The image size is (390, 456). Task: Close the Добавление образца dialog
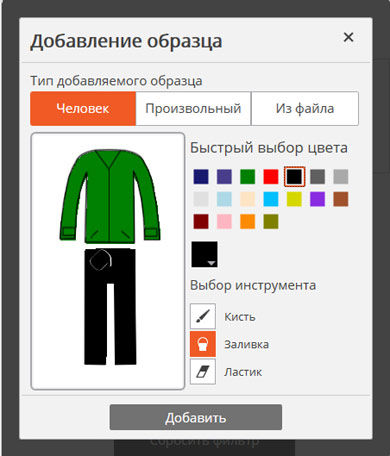click(x=348, y=37)
